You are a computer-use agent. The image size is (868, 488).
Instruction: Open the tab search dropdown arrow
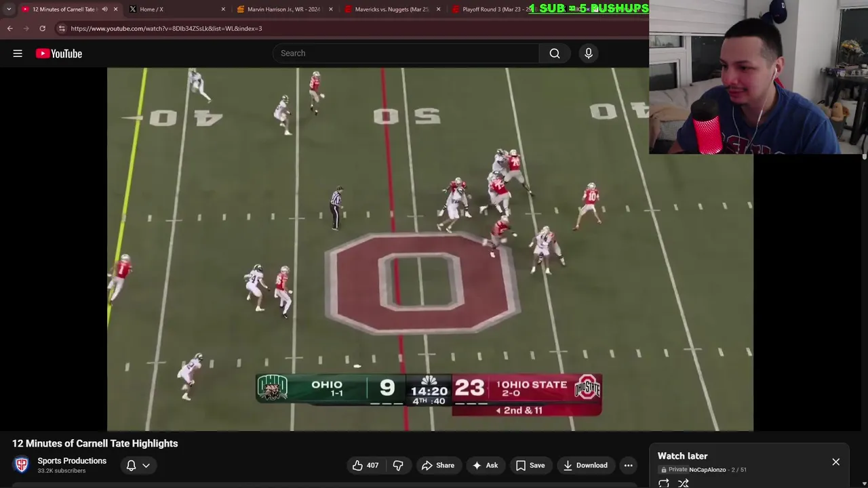[x=9, y=9]
